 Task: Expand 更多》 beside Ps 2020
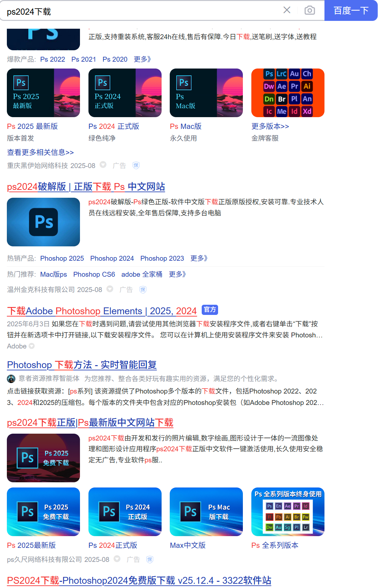click(142, 59)
